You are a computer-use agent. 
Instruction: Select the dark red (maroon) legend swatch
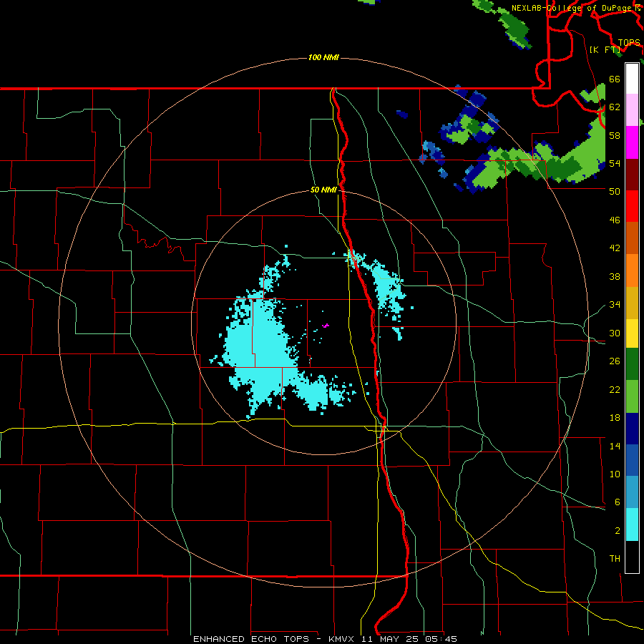[x=632, y=174]
